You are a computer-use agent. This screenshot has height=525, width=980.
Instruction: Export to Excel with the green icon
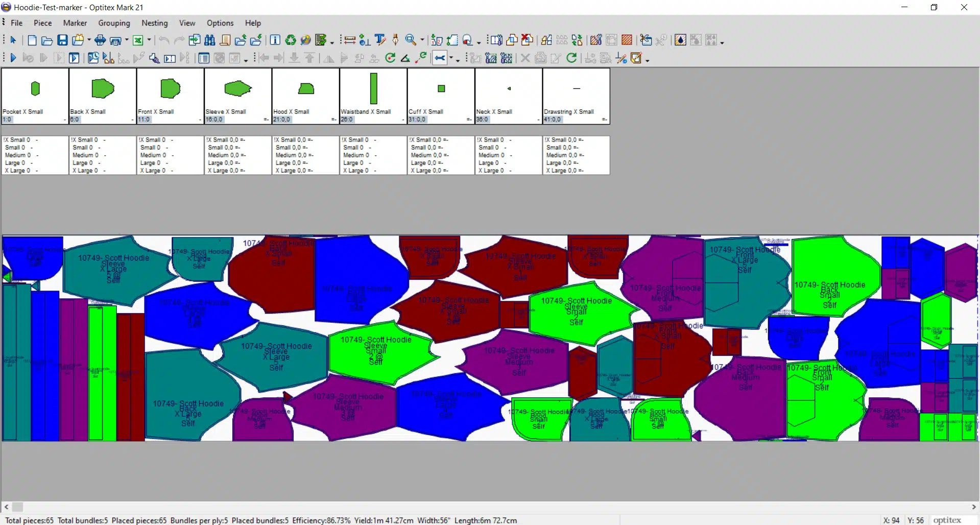click(138, 40)
